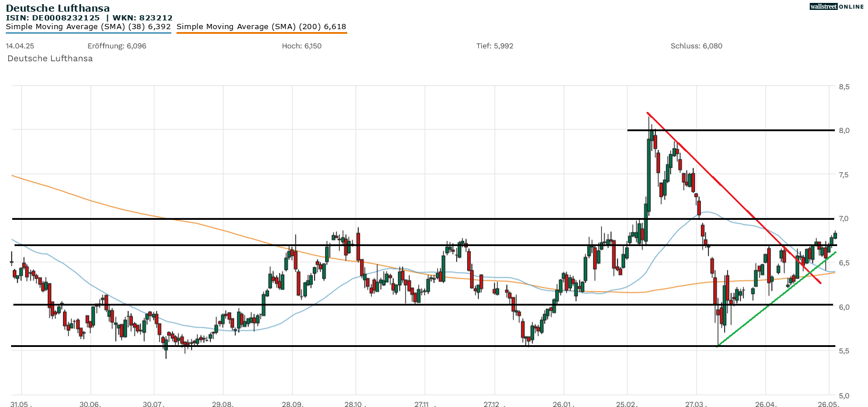This screenshot has height=407, width=868.
Task: Click the 6,0 price axis label
Action: coord(844,307)
